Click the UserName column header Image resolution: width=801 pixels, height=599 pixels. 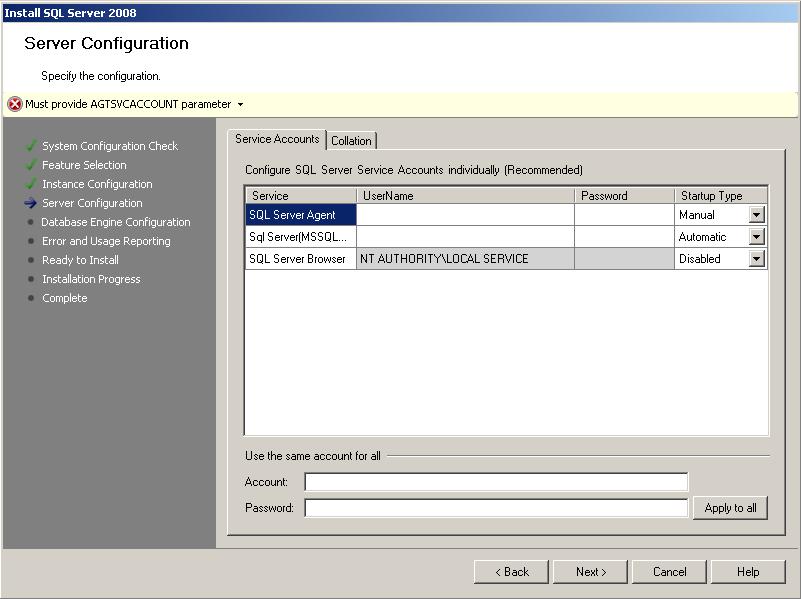(x=465, y=196)
